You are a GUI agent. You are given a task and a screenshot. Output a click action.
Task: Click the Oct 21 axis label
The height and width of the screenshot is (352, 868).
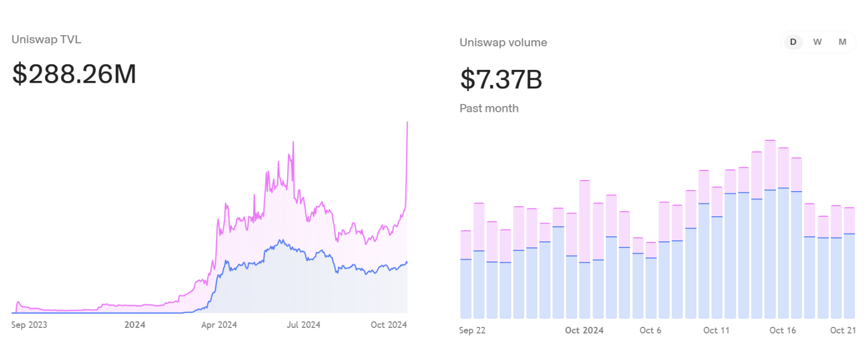click(843, 330)
